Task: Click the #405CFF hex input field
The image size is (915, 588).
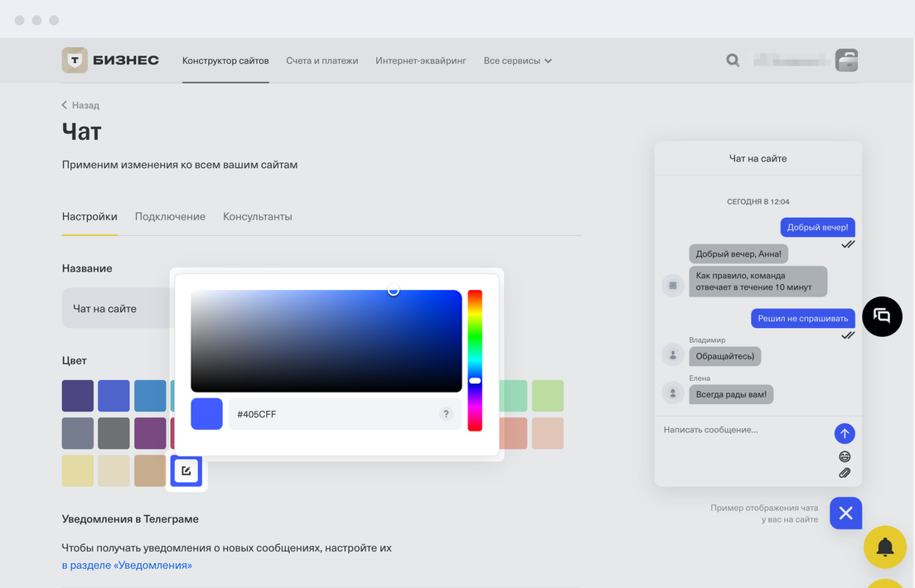Action: [x=345, y=413]
